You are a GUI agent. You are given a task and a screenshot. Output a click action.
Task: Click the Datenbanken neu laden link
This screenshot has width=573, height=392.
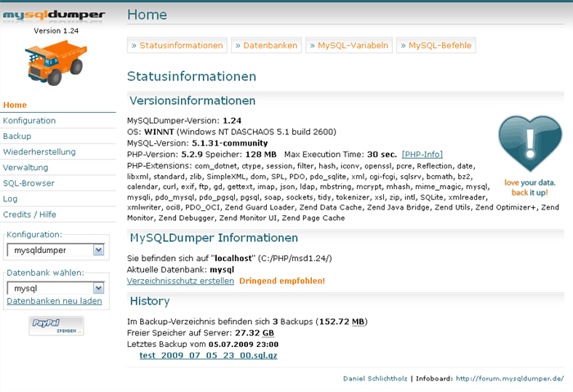point(55,301)
